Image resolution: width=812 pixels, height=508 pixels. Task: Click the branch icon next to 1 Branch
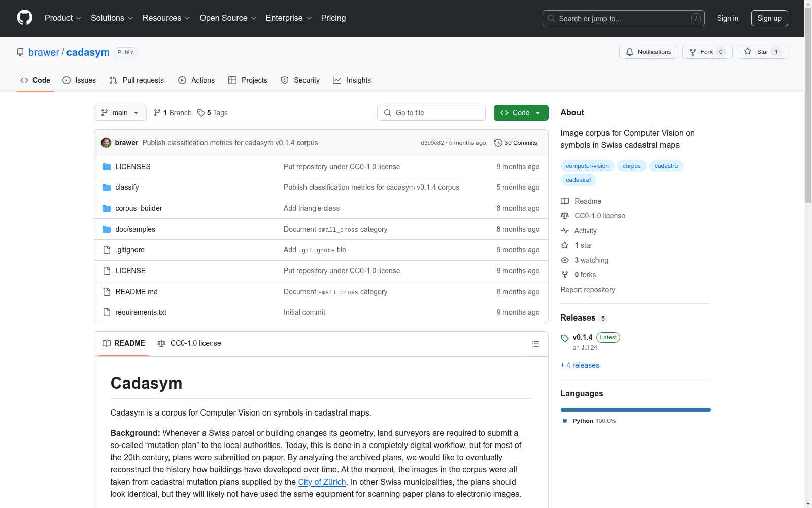click(x=157, y=113)
